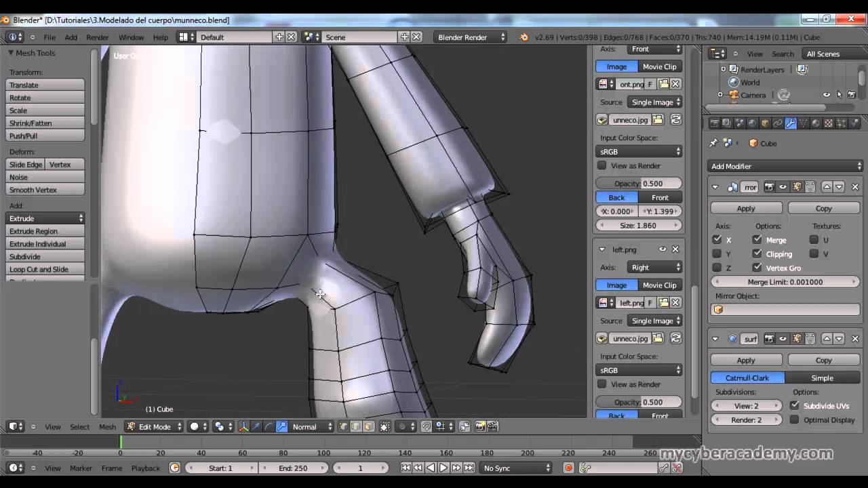
Task: Enable the translate manipulator arrow icon
Action: coord(256,426)
